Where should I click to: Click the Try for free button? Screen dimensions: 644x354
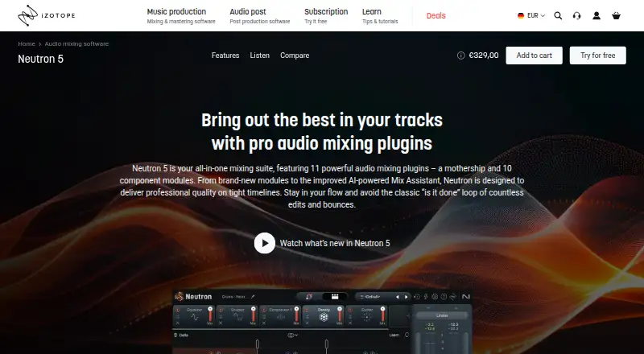(x=597, y=55)
